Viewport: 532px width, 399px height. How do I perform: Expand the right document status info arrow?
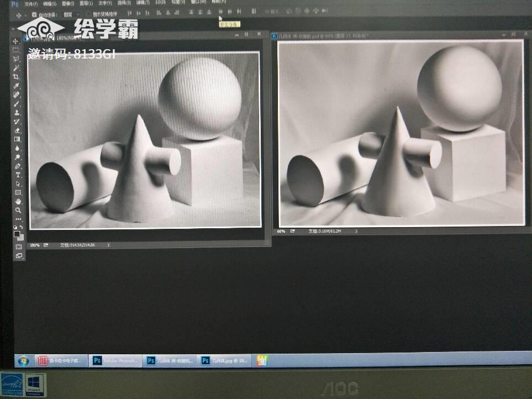(x=356, y=232)
